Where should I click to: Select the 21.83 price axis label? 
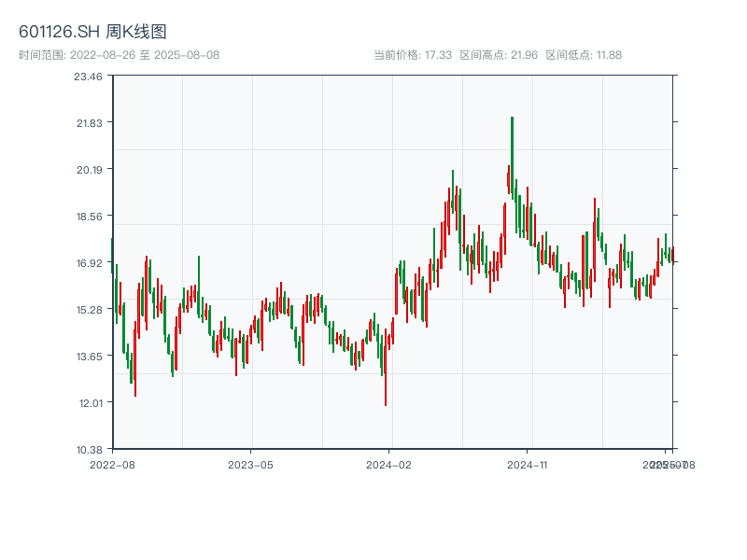click(x=88, y=123)
